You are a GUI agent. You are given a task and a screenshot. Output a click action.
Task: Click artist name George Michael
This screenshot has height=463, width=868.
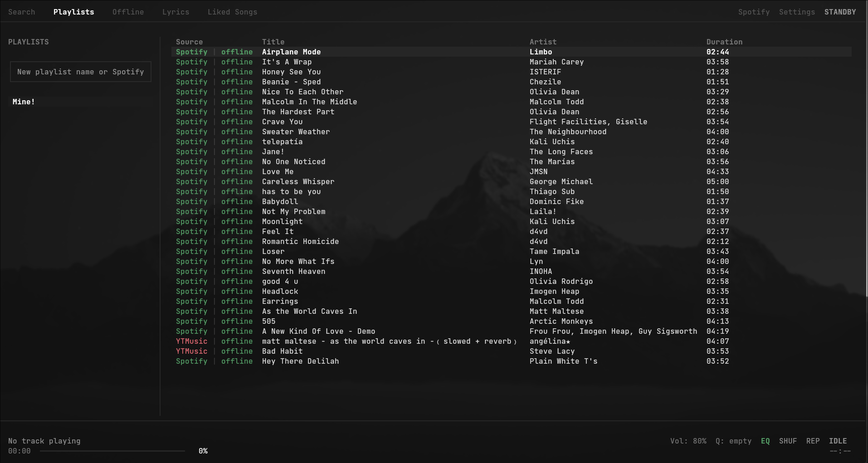coord(561,181)
